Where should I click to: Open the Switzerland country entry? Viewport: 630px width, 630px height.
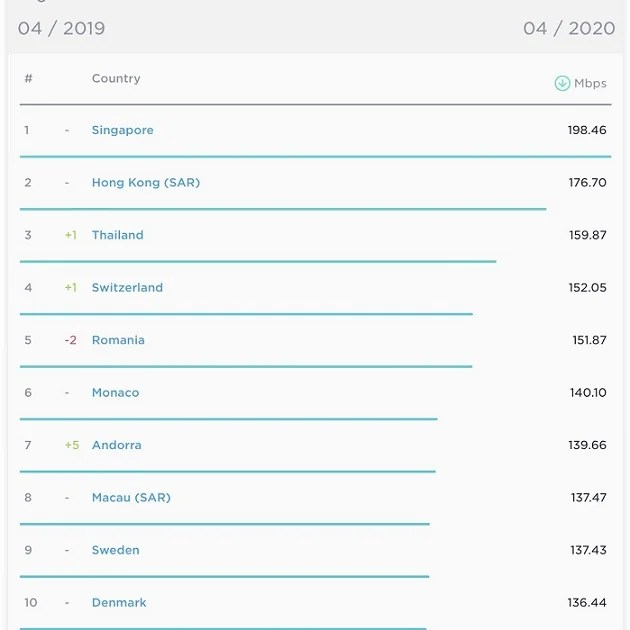tap(127, 288)
